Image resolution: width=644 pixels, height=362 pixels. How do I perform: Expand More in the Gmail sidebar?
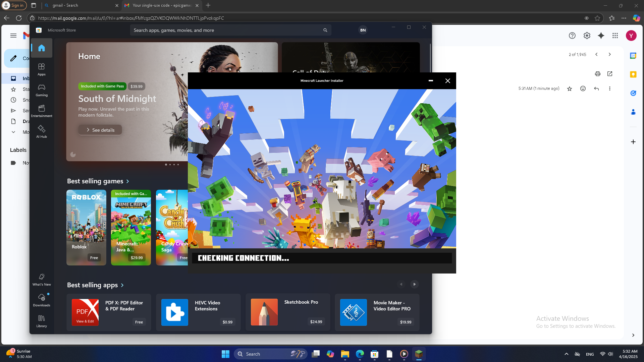pyautogui.click(x=13, y=132)
